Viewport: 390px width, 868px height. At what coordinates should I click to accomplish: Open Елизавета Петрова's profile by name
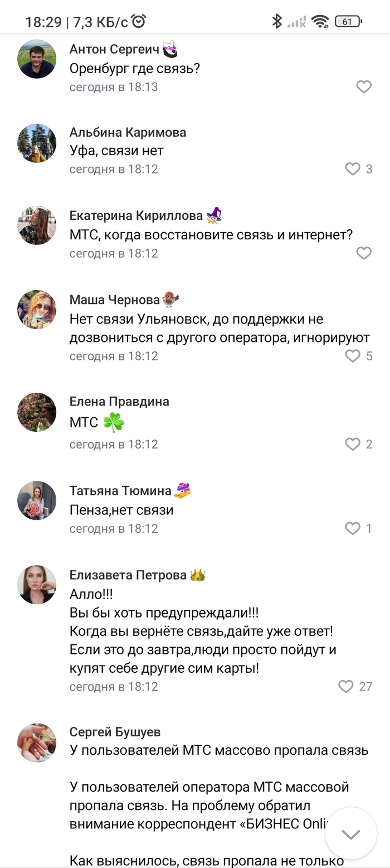(128, 575)
